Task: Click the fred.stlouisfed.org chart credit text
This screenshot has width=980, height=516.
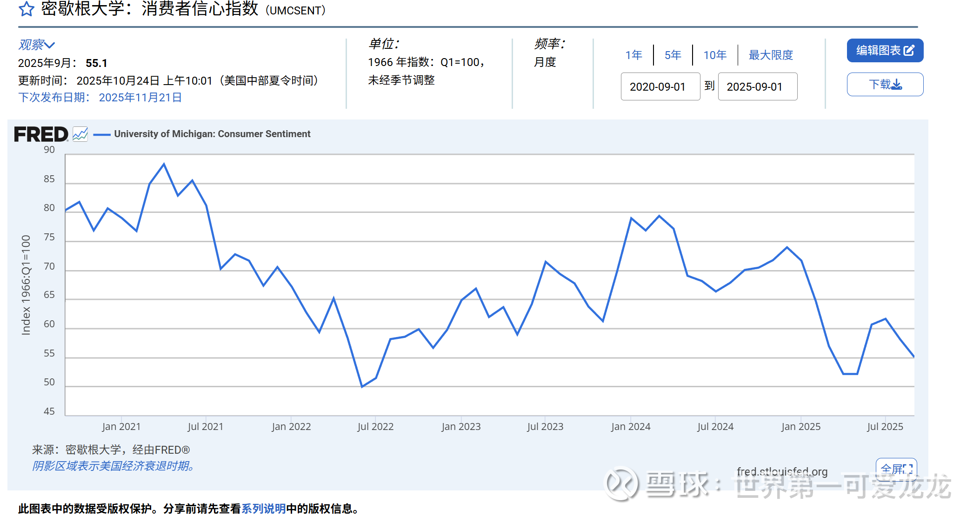Action: (x=782, y=471)
